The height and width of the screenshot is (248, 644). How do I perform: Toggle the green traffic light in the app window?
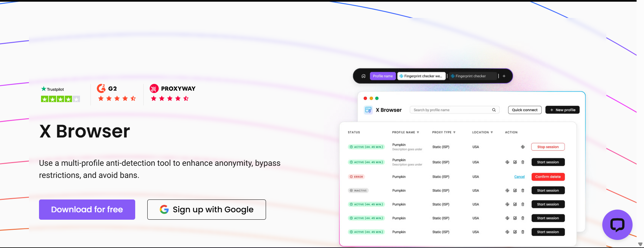[376, 98]
